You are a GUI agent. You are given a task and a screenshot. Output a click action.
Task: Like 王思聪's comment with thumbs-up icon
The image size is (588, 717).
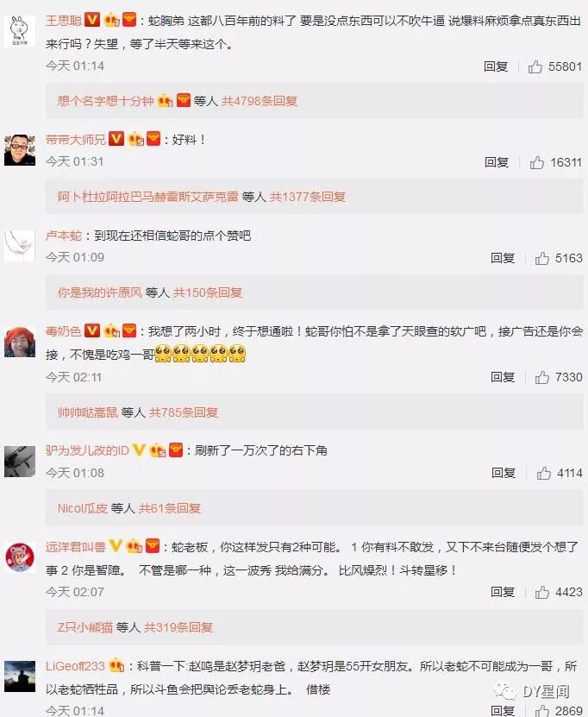click(x=535, y=67)
